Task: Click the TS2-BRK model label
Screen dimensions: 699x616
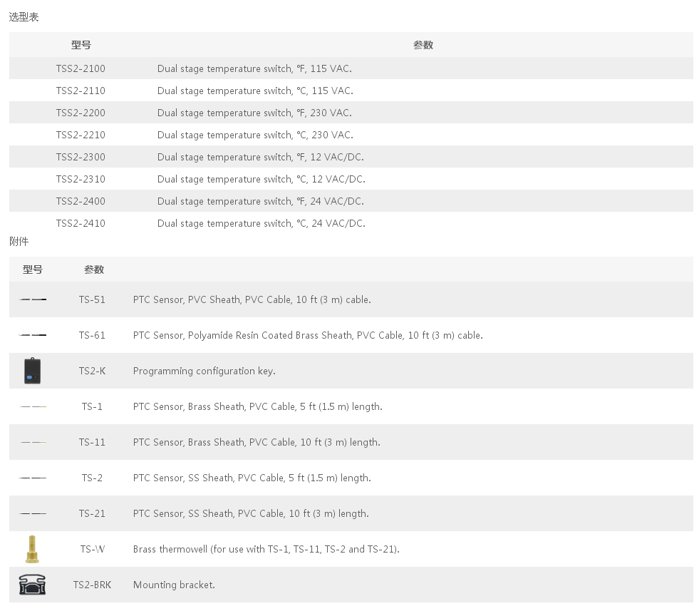Action: point(93,585)
